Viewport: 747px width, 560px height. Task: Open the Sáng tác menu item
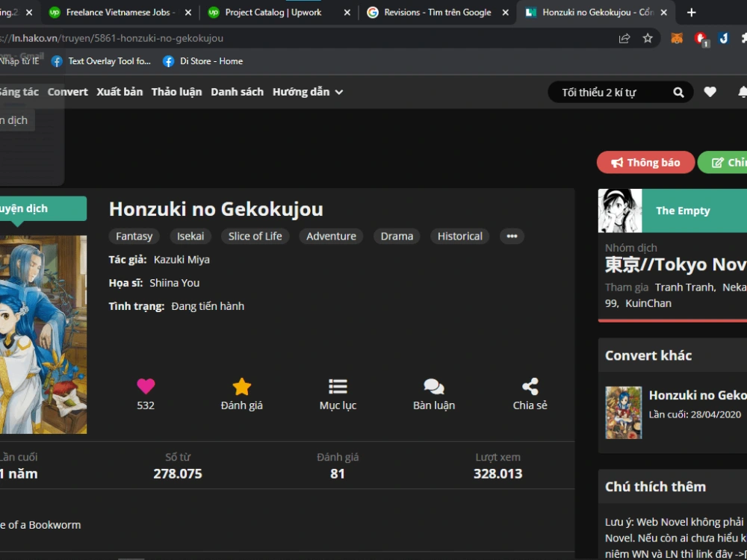19,92
